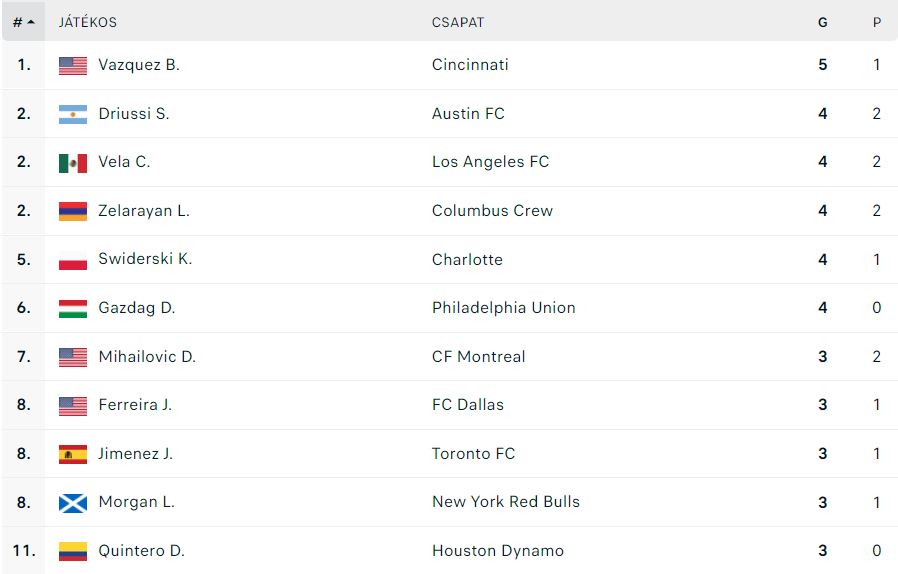This screenshot has height=574, width=898.
Task: Sort table by the P column header
Action: click(x=876, y=22)
